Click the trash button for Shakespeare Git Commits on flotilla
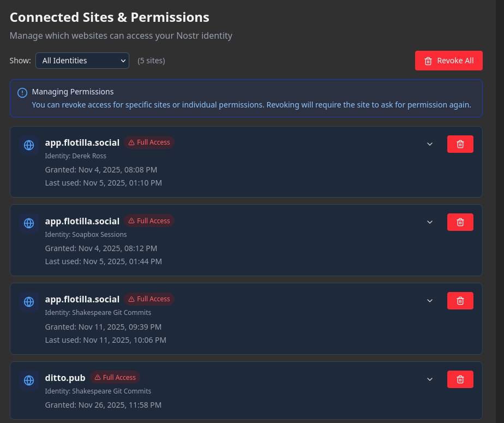The height and width of the screenshot is (423, 504). click(460, 300)
